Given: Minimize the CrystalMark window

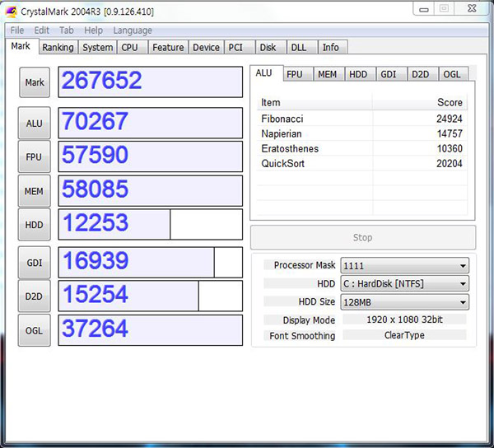Looking at the screenshot, I should tap(423, 9).
